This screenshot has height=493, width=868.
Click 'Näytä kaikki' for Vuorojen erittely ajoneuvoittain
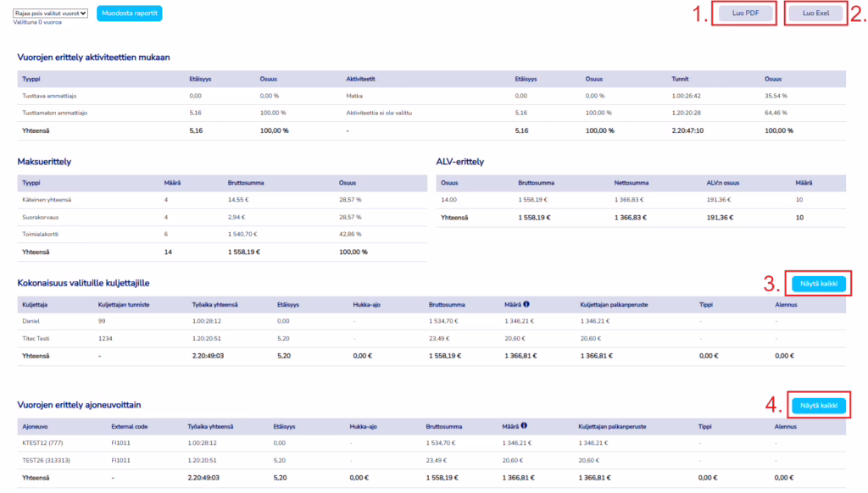point(818,406)
